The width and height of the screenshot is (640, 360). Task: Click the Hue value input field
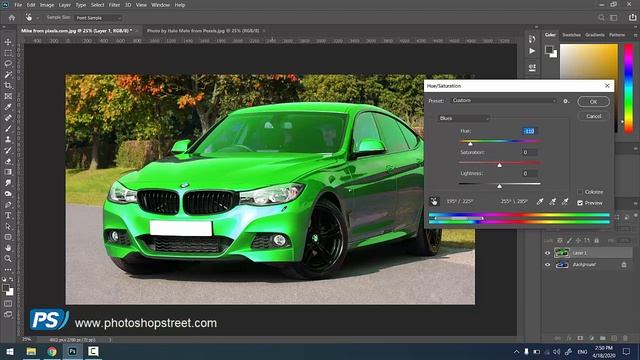[x=529, y=131]
